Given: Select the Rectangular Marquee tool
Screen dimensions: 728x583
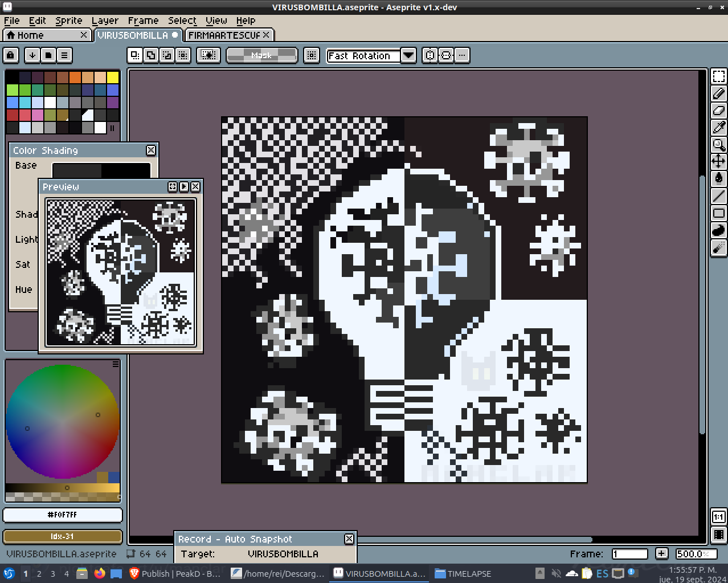Looking at the screenshot, I should click(718, 76).
